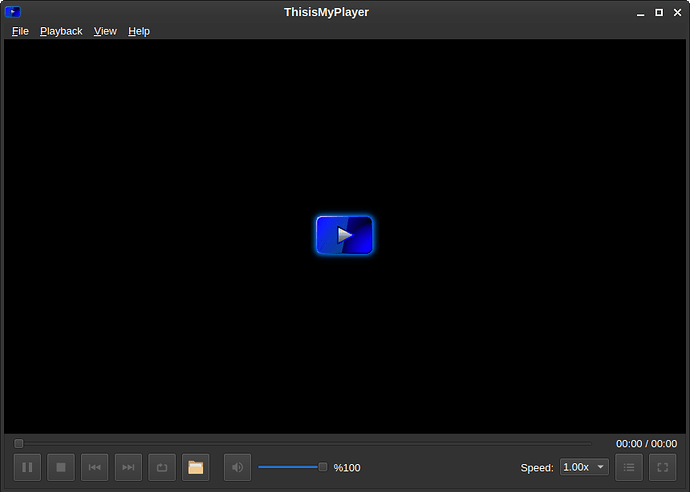Skip to the previous track
Viewport: 690px width, 492px height.
95,467
